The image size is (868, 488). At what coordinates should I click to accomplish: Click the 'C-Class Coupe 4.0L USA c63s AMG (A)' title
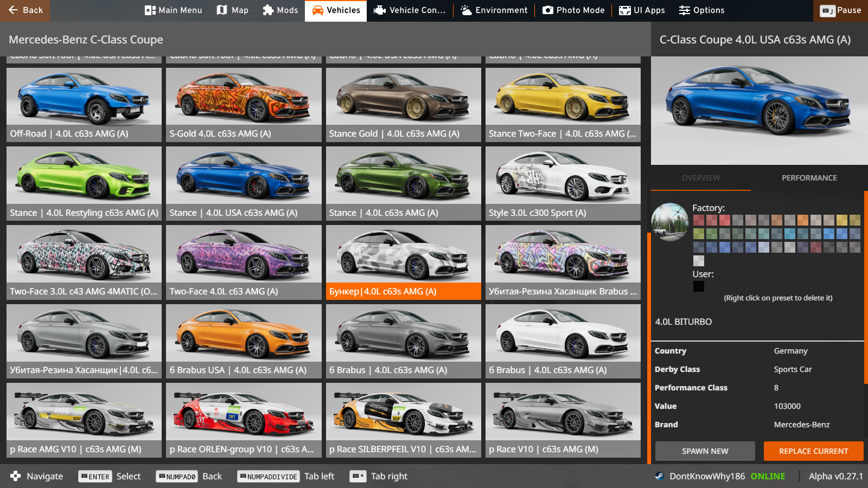pyautogui.click(x=755, y=40)
